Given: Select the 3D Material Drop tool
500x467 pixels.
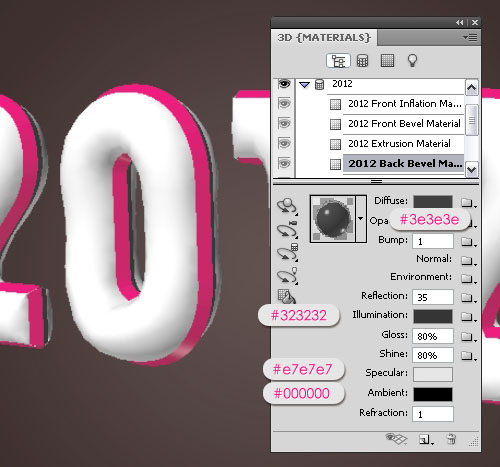Looking at the screenshot, I should tap(286, 296).
